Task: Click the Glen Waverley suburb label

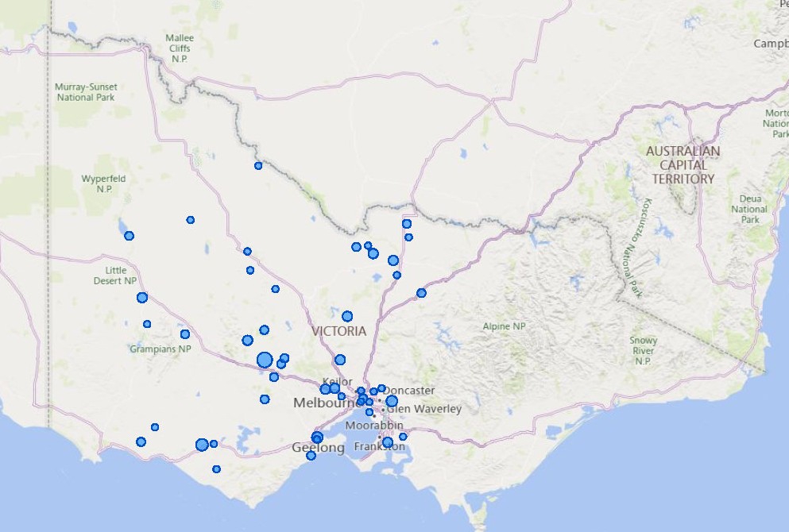Action: coord(425,409)
